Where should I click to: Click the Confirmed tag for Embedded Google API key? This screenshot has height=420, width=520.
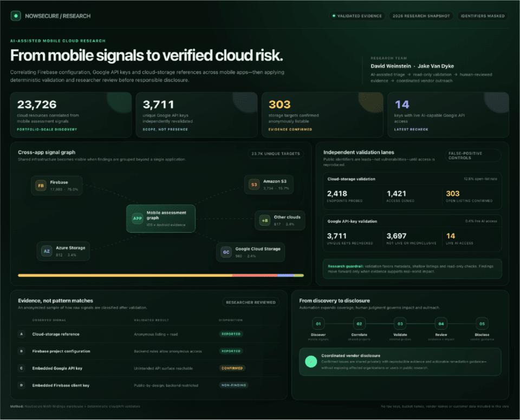(232, 368)
